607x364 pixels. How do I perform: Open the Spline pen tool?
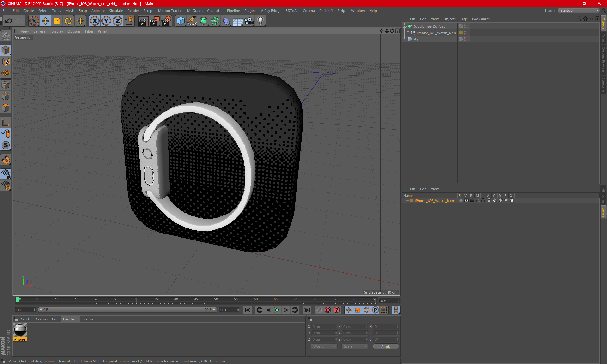192,21
